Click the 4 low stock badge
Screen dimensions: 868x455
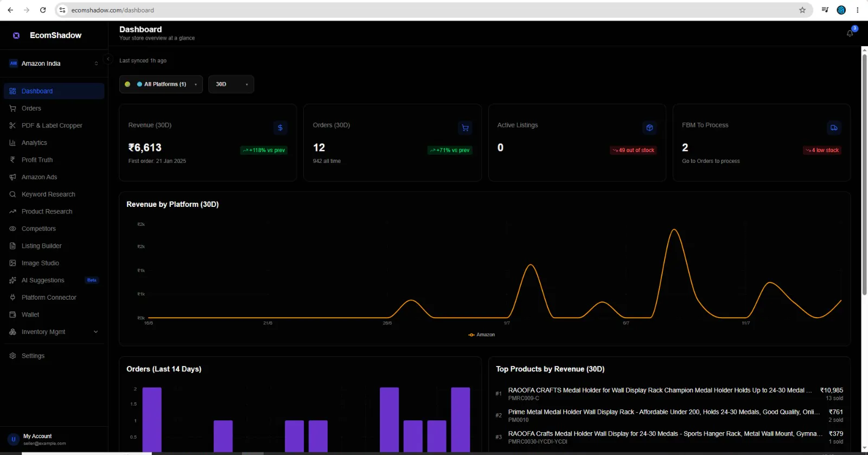822,150
